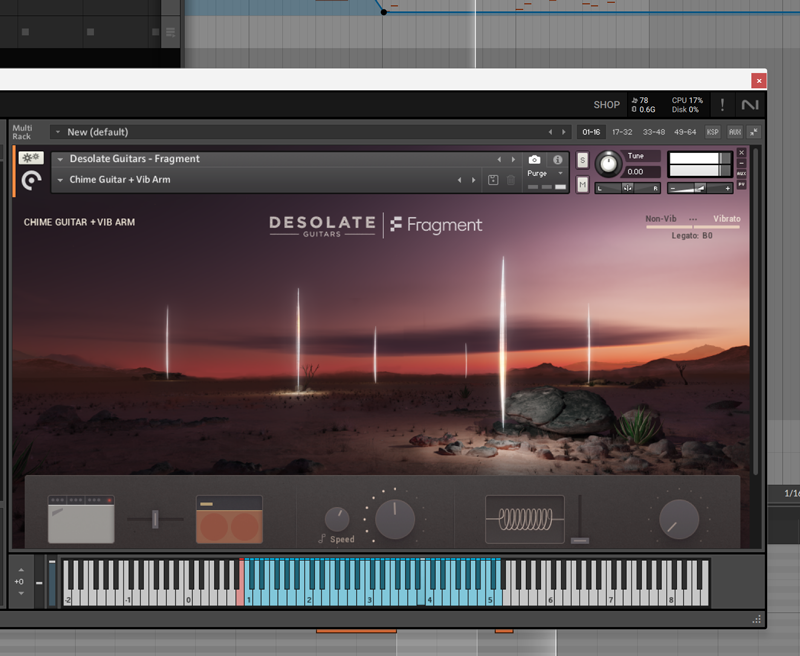Toggle instrument aux view small button
This screenshot has height=656, width=800.
(x=742, y=174)
